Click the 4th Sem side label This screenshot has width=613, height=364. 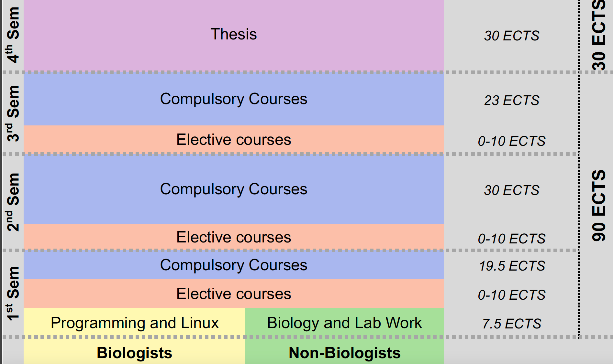click(13, 35)
